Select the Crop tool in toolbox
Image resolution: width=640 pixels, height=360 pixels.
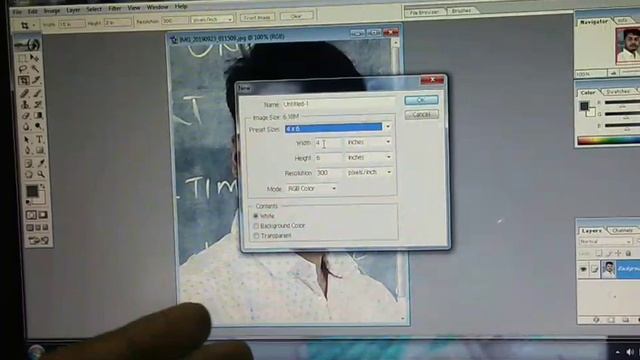(24, 80)
